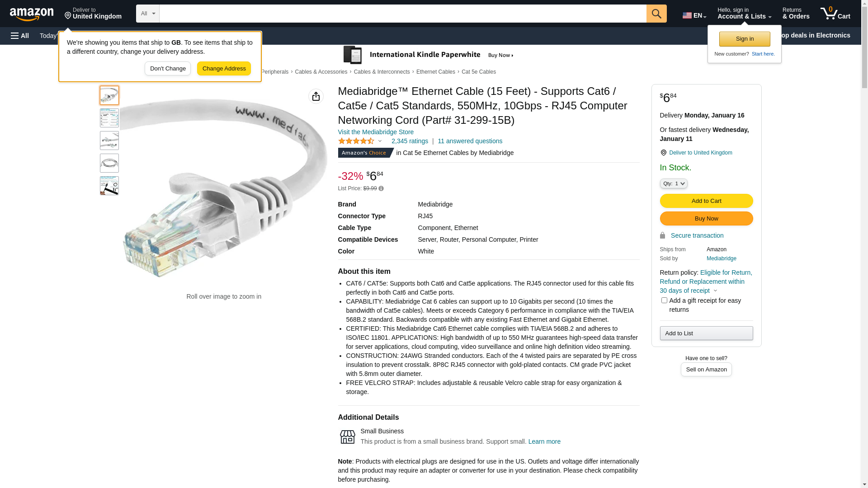Click the Change Address button

224,69
